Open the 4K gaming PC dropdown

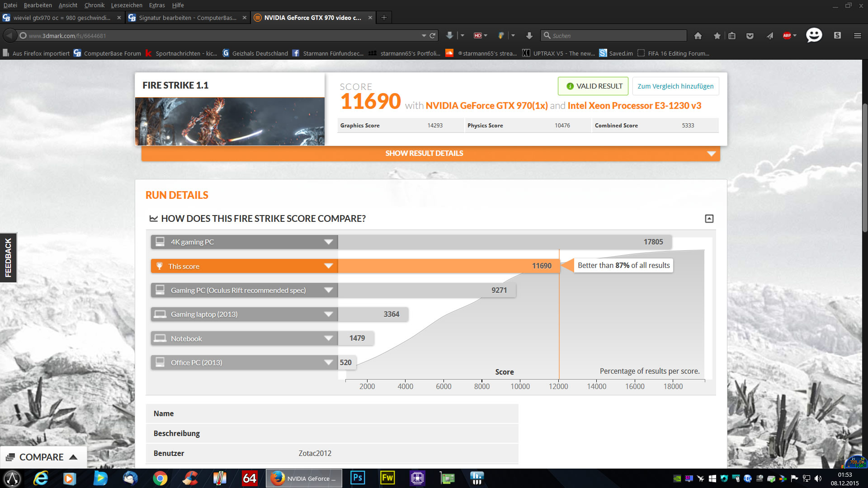tap(329, 242)
